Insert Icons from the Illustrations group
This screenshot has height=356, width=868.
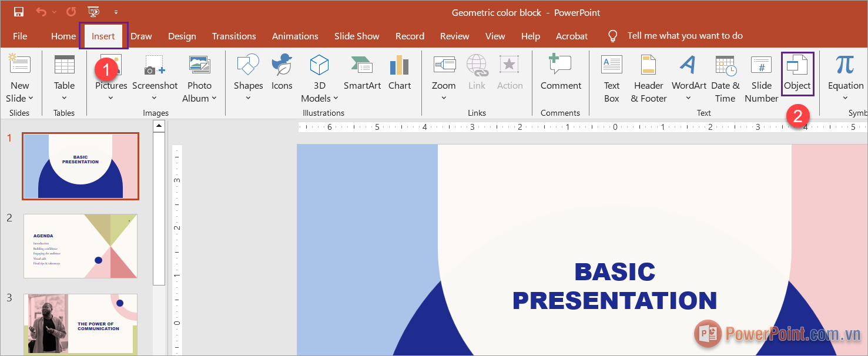[x=282, y=73]
